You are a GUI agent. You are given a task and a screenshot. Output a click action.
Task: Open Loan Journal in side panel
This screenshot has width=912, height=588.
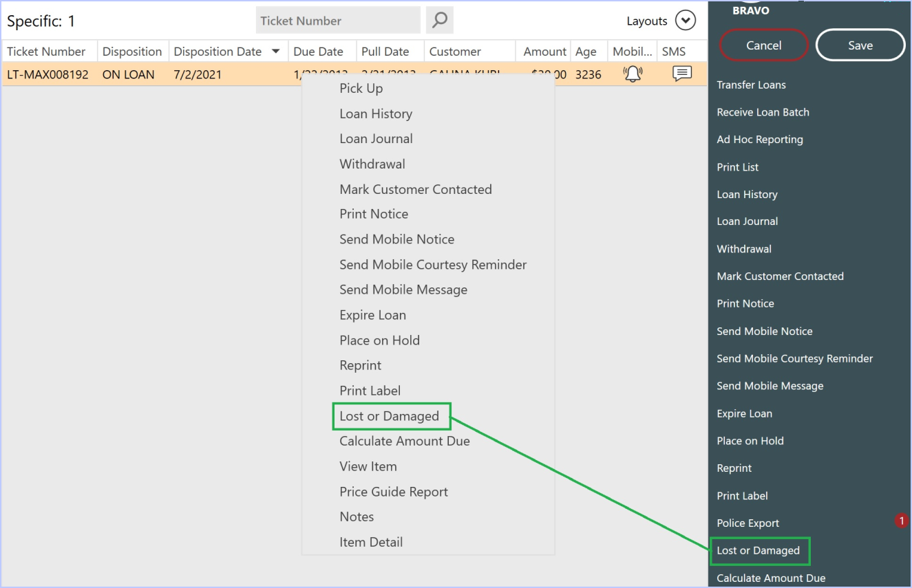coord(747,221)
